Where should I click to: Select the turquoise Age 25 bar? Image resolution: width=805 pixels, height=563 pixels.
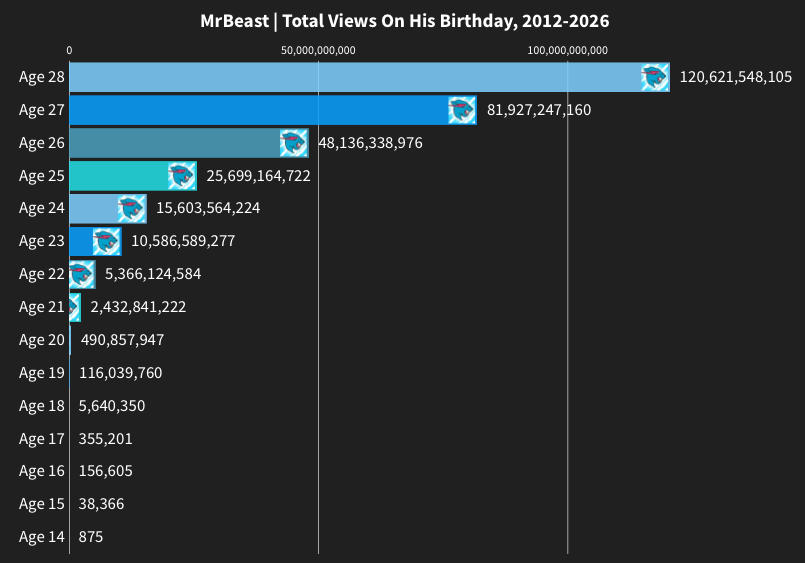tap(133, 176)
